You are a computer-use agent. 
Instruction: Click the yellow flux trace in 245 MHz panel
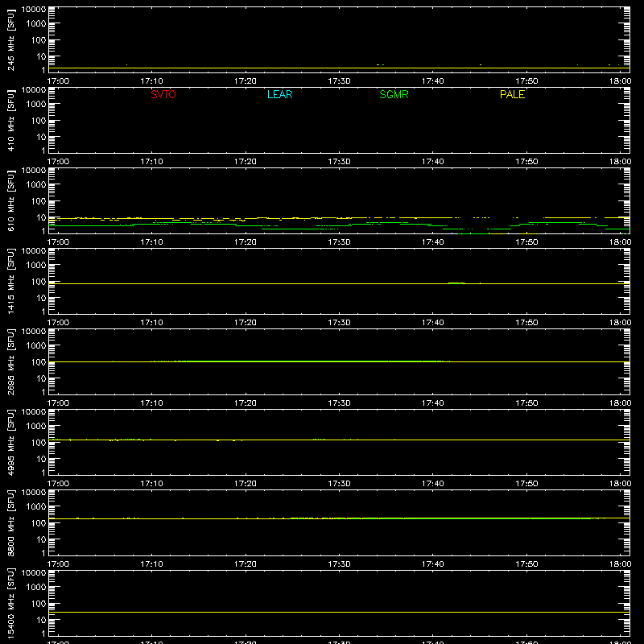339,68
